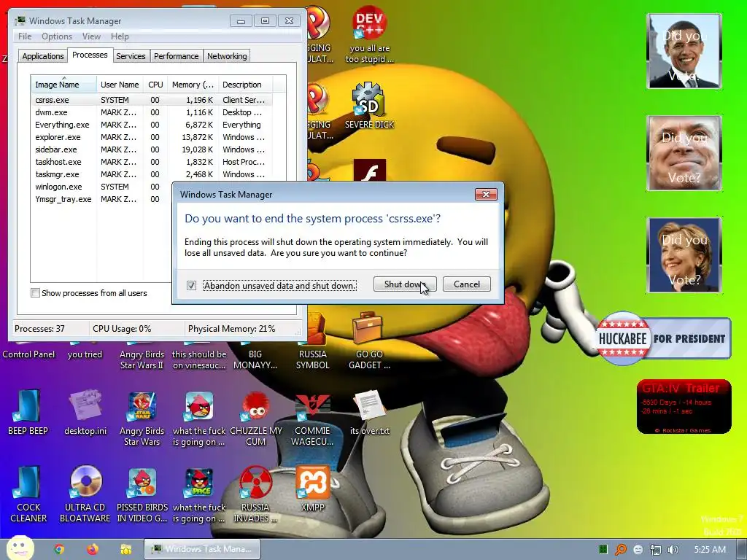The image size is (747, 560).
Task: Sort processes by User Name column
Action: [120, 85]
